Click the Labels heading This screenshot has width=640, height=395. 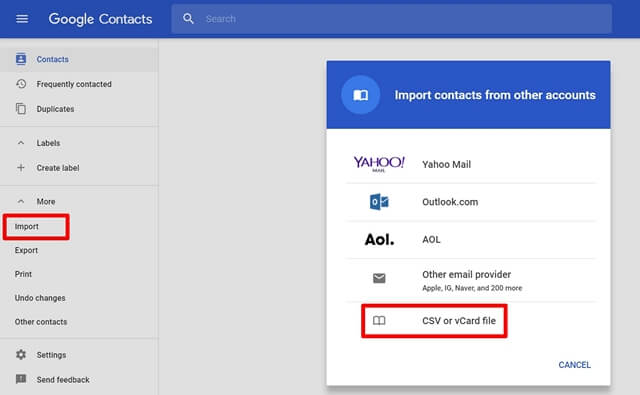(x=48, y=143)
